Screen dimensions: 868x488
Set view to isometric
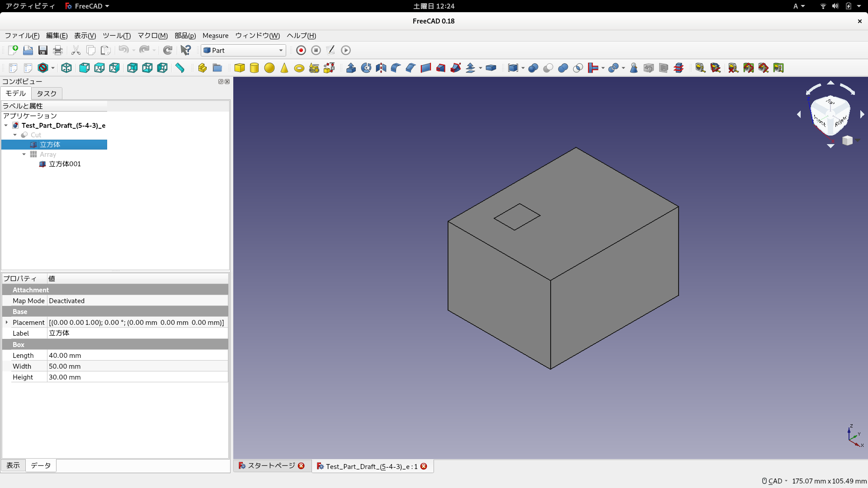coord(66,68)
